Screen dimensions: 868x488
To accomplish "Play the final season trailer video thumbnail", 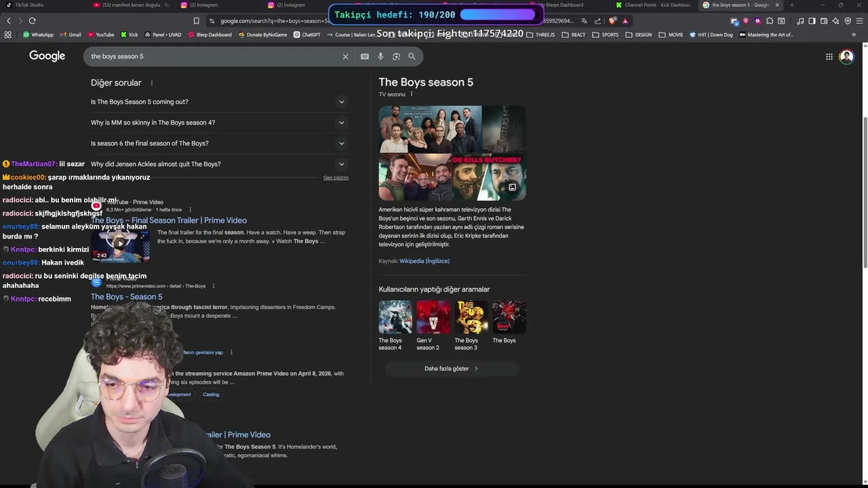I will click(120, 245).
